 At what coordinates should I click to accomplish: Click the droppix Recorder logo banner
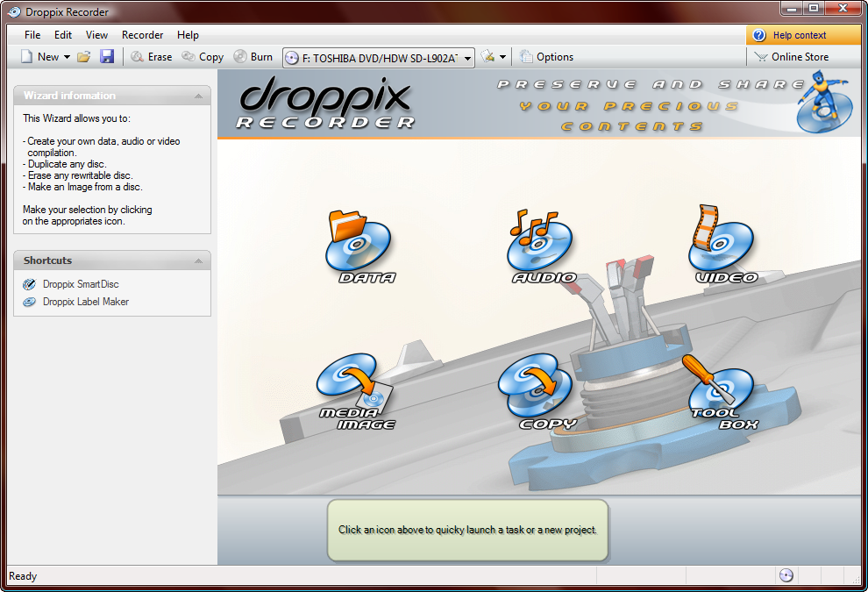tap(325, 103)
